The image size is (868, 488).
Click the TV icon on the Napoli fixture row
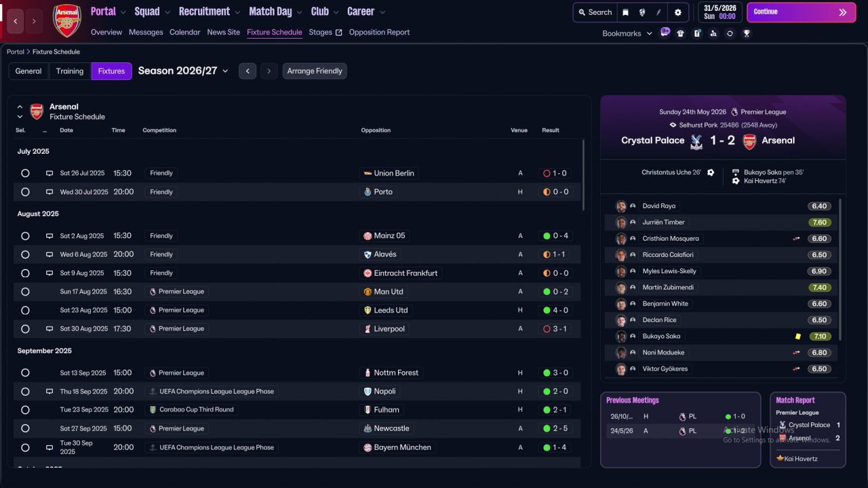(50, 391)
